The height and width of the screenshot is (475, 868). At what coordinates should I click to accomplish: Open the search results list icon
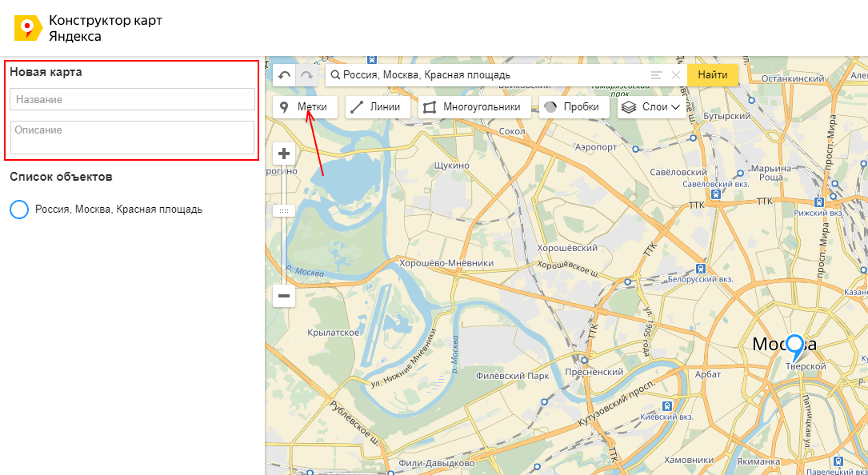coord(657,75)
